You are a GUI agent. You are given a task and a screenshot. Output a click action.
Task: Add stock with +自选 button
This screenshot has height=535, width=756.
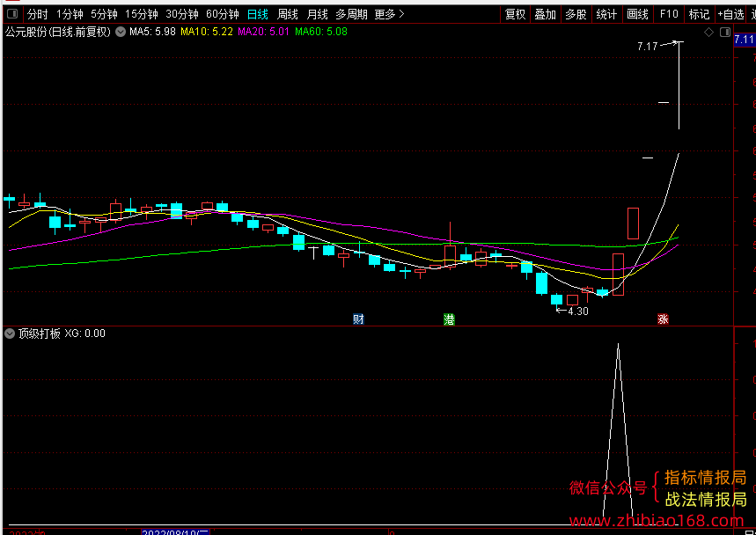(731, 14)
